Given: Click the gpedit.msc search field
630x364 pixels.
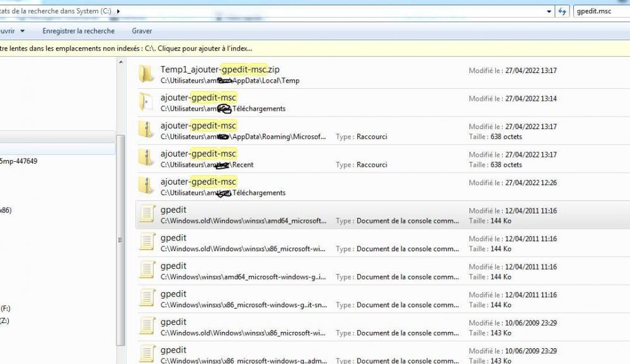Looking at the screenshot, I should [602, 11].
